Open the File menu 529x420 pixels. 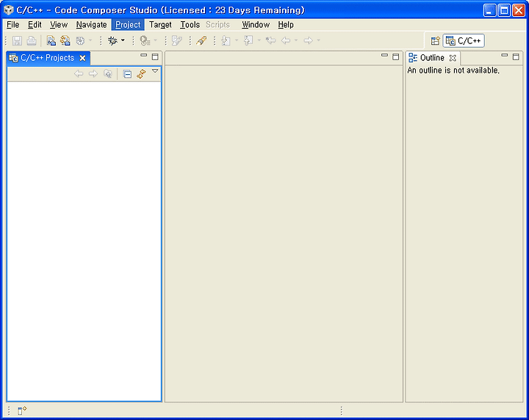12,25
